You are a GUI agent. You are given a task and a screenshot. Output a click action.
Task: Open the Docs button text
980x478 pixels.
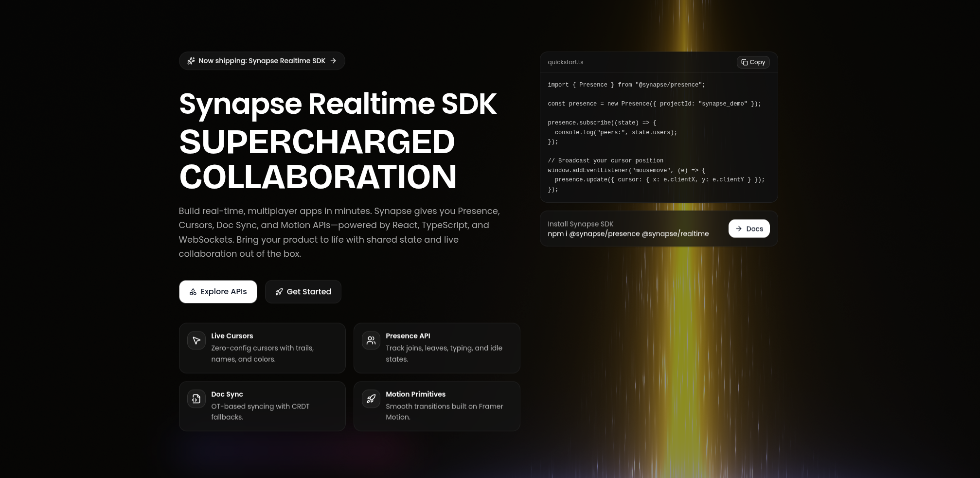click(754, 229)
